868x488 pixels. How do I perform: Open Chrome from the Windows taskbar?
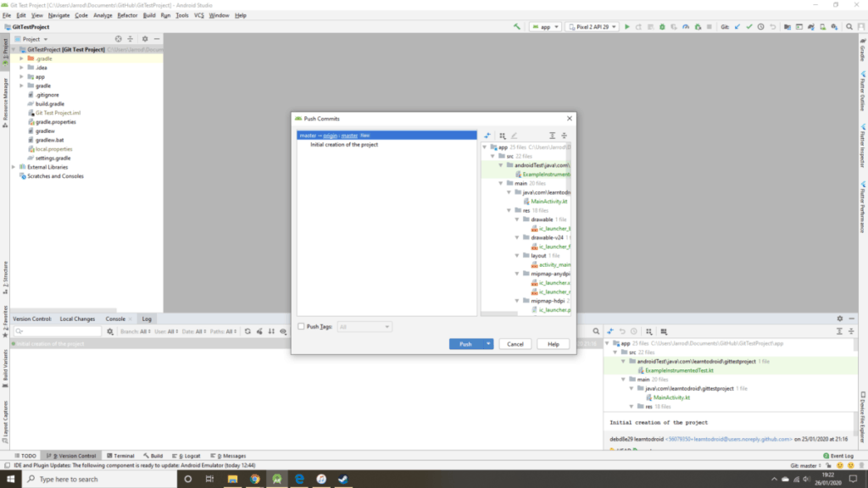(x=254, y=479)
